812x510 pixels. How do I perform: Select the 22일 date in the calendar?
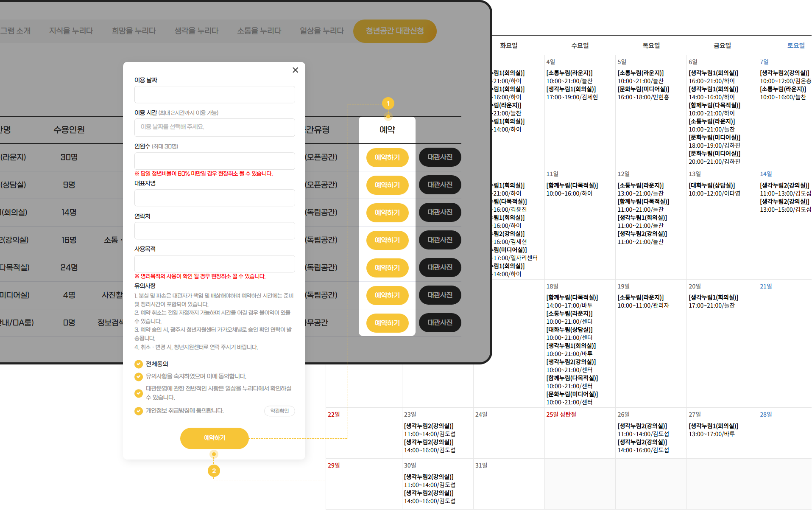[334, 415]
